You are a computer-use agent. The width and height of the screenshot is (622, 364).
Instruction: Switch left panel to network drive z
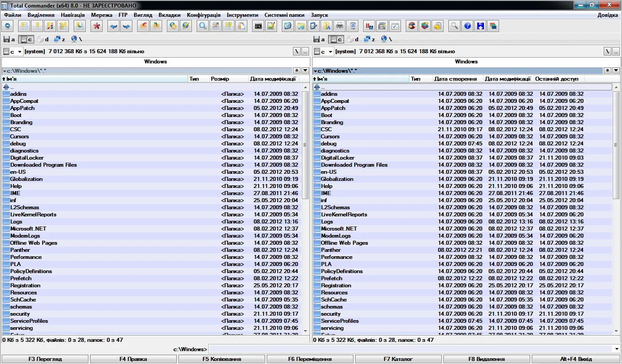[x=59, y=39]
